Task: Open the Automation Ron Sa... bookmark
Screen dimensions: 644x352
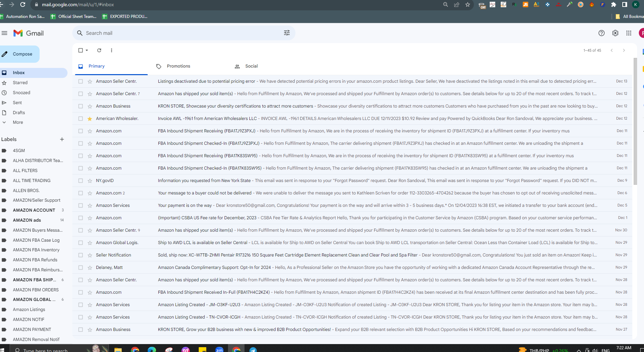Action: click(23, 17)
